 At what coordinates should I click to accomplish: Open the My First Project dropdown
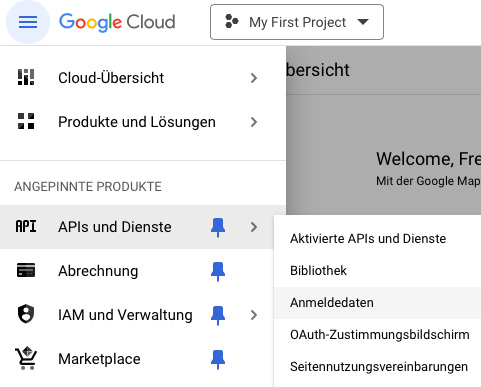pyautogui.click(x=297, y=22)
